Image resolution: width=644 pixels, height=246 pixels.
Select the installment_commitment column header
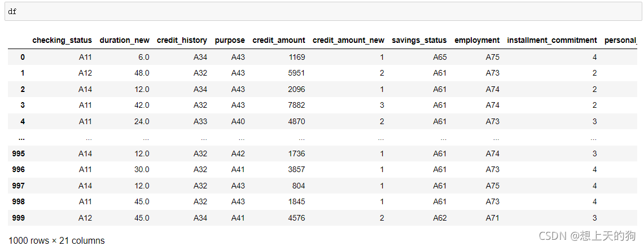click(x=552, y=40)
